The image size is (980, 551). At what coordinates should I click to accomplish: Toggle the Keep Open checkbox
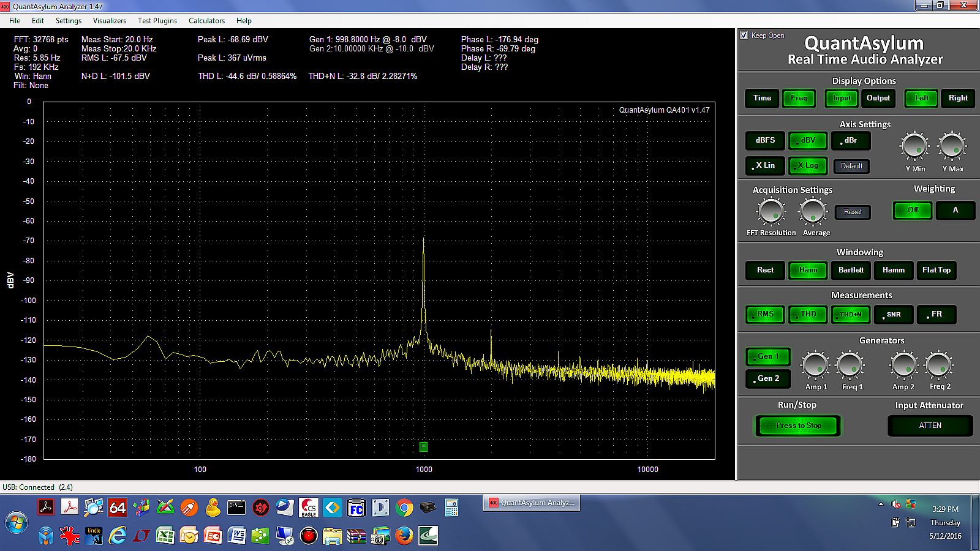[744, 36]
